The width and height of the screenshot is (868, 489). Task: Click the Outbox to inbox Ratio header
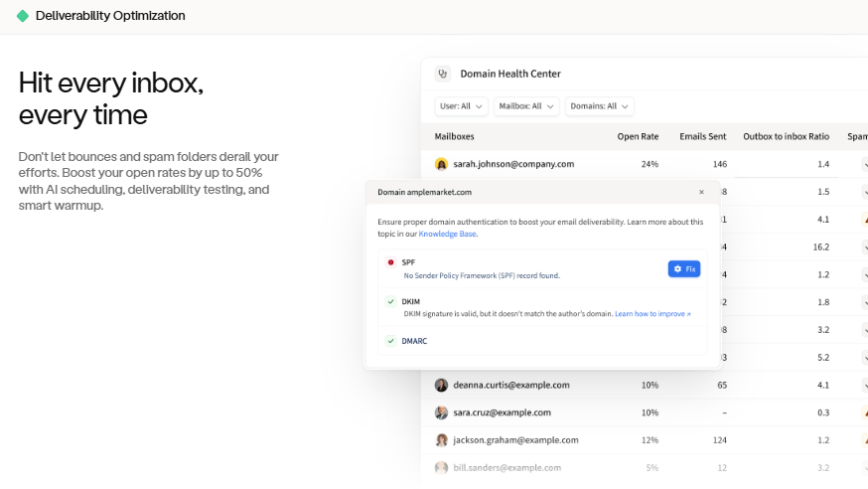[x=786, y=136]
